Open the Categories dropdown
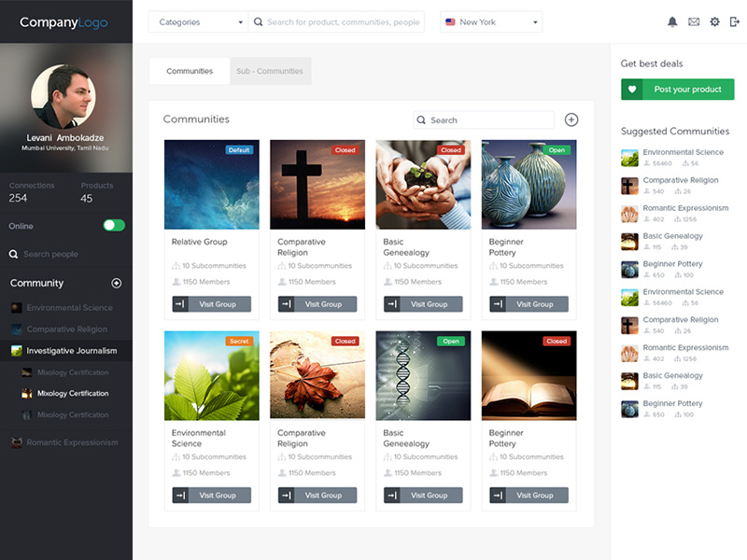Image resolution: width=747 pixels, height=560 pixels. coord(198,21)
